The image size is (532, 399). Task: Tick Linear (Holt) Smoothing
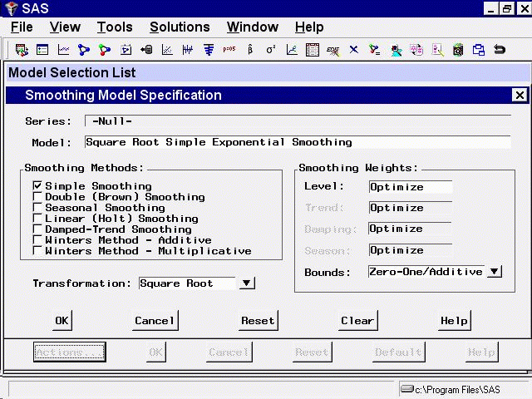click(37, 218)
